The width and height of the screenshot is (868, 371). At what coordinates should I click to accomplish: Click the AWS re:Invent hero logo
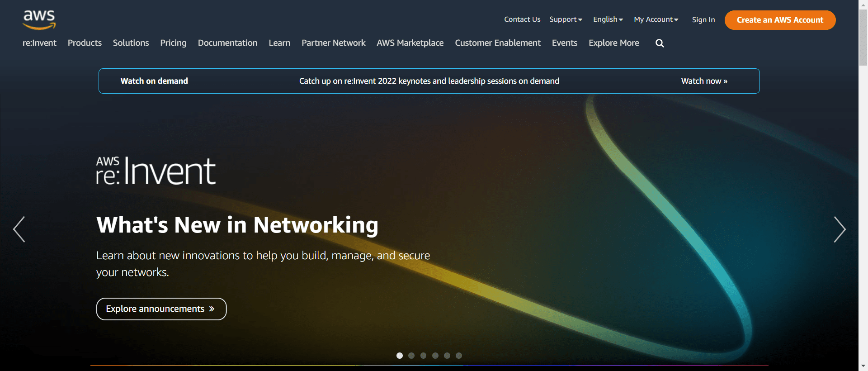[156, 171]
